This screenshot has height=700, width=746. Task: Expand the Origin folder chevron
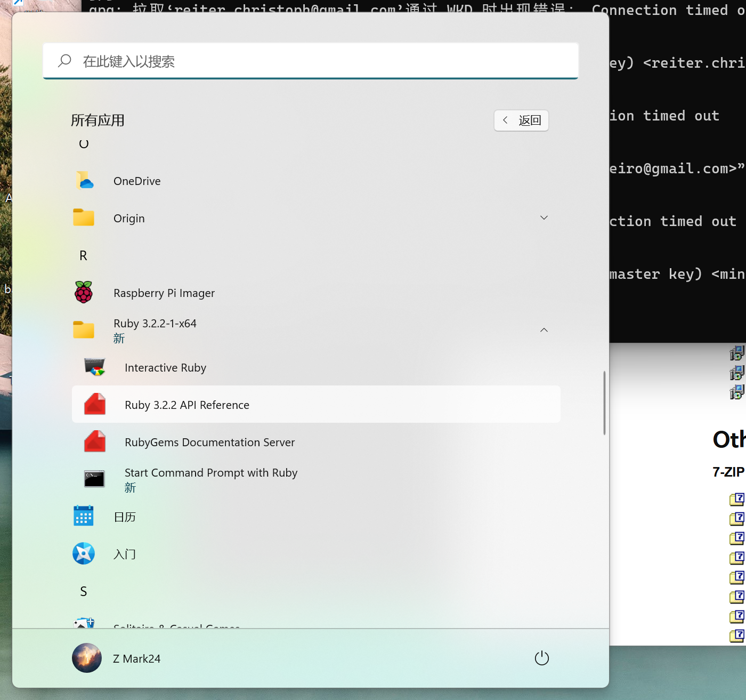pos(544,218)
